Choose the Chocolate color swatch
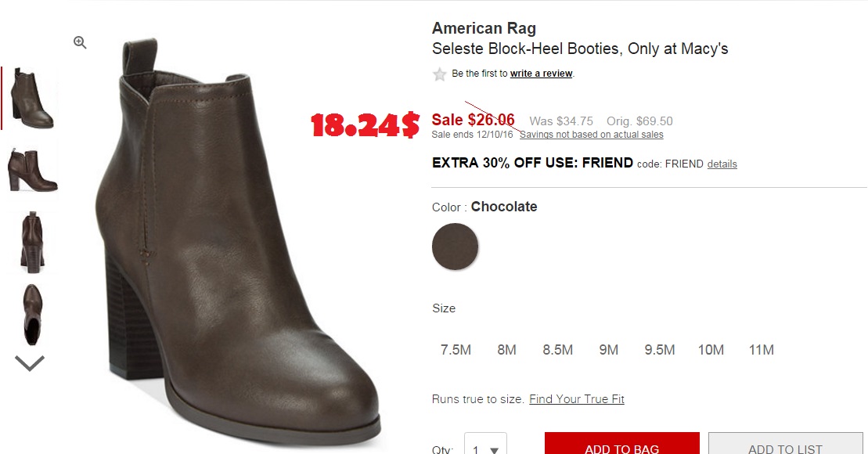868x454 pixels. pos(455,247)
